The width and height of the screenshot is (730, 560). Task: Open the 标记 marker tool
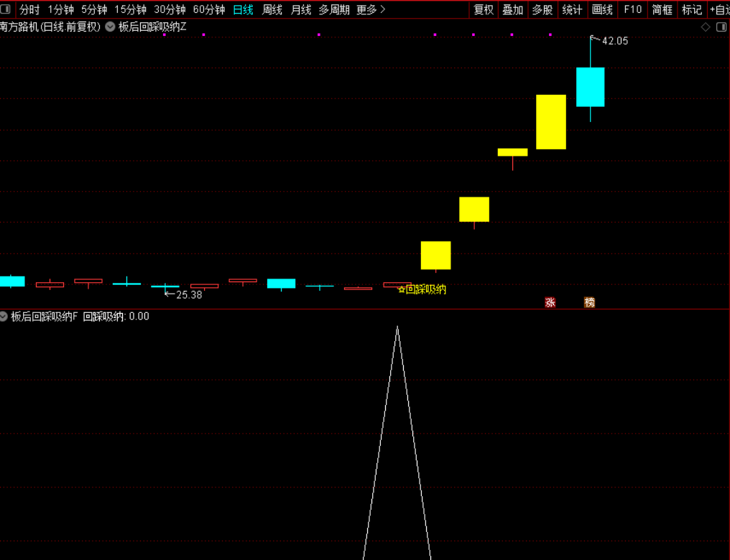click(x=692, y=10)
